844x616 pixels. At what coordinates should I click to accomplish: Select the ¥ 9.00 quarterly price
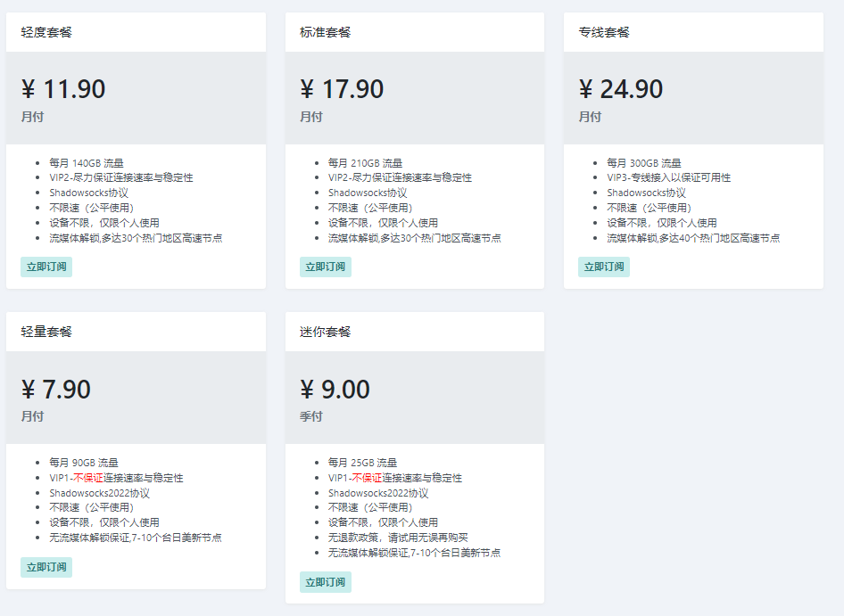[x=335, y=390]
